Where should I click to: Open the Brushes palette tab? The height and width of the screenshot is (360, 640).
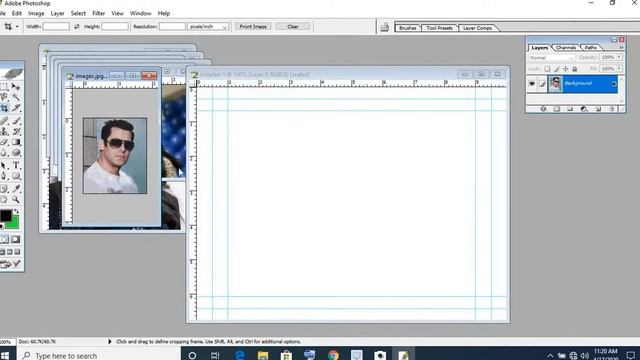coord(407,28)
